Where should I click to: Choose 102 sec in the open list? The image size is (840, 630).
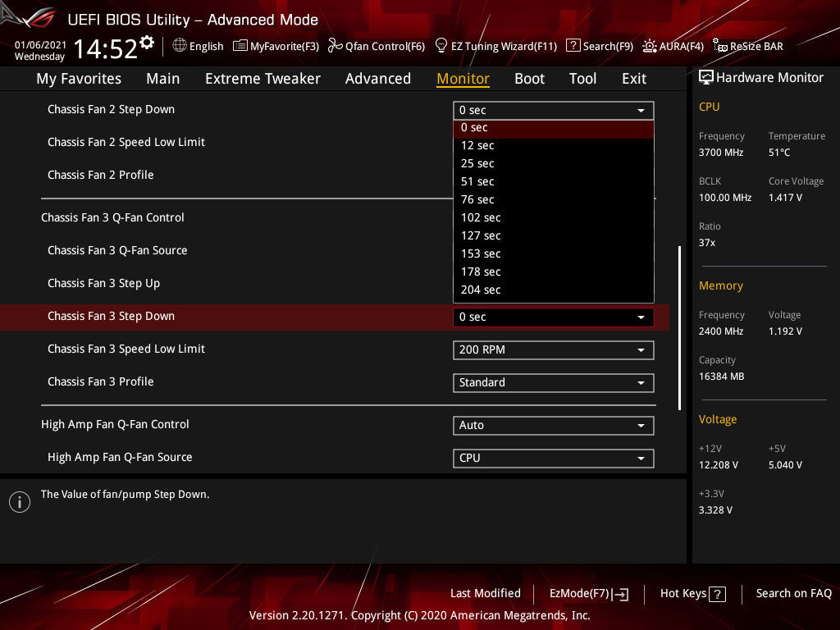(x=554, y=218)
